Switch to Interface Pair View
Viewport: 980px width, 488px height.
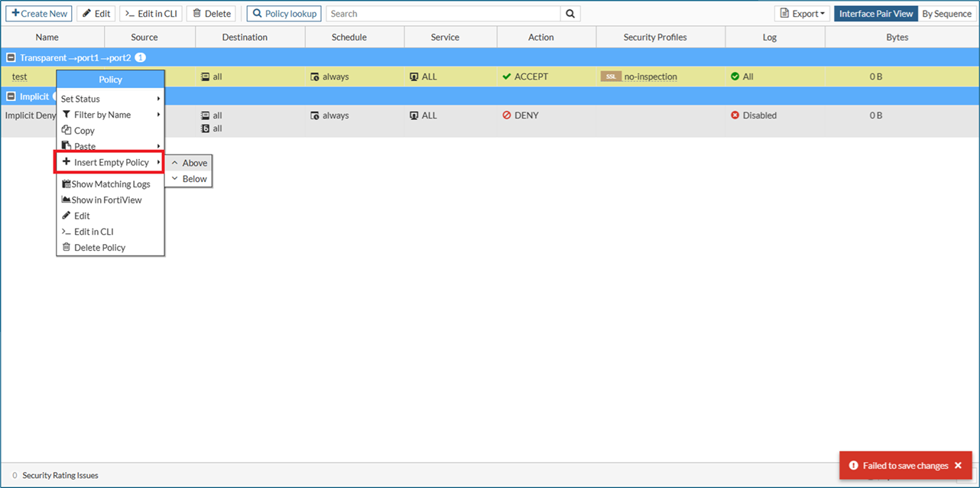pyautogui.click(x=875, y=14)
